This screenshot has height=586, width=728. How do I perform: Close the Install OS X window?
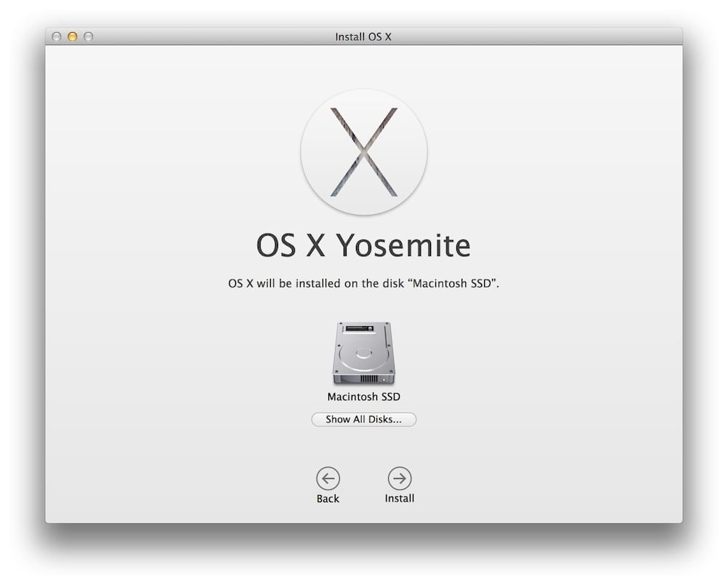(x=57, y=36)
